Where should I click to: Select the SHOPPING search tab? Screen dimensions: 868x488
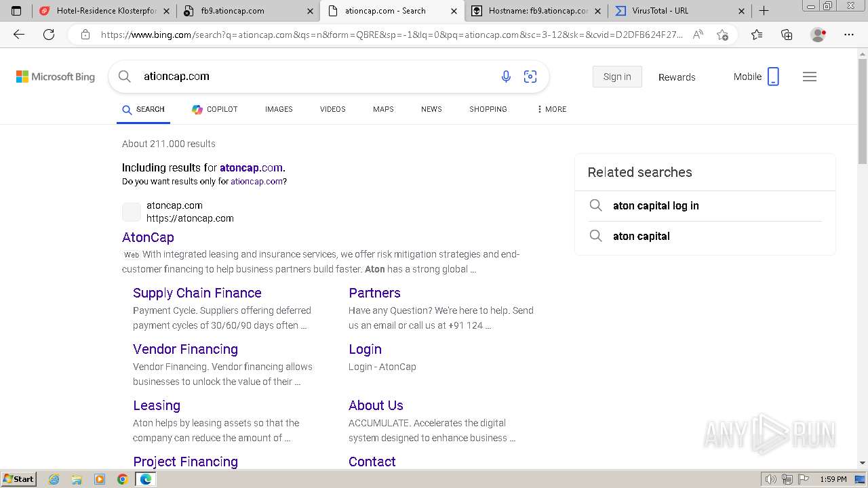[x=488, y=109]
